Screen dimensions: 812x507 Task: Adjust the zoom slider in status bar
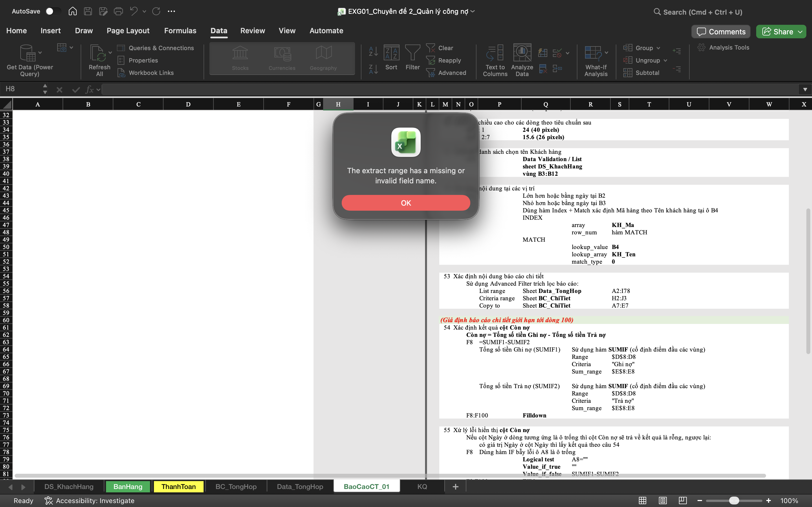coord(734,501)
